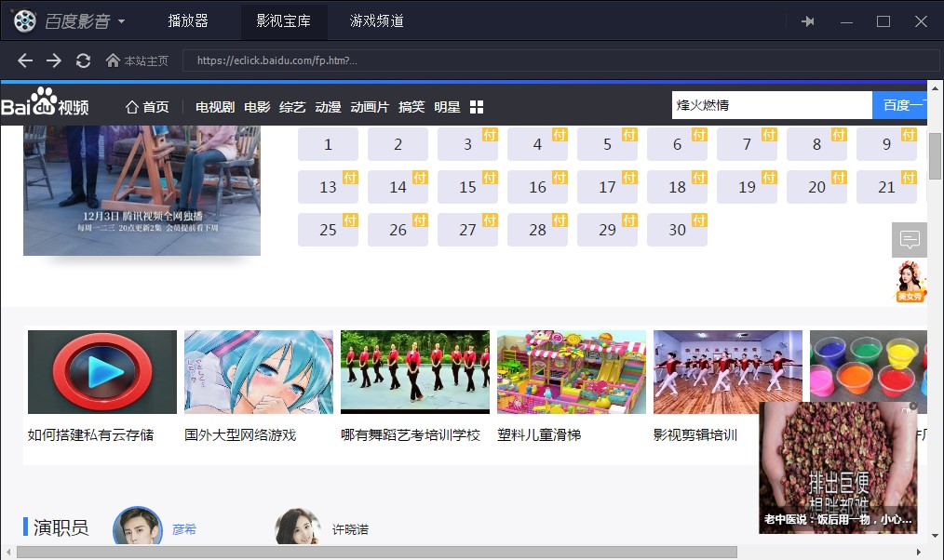Open red play button ad thumbnail
This screenshot has width=944, height=560.
tap(102, 372)
